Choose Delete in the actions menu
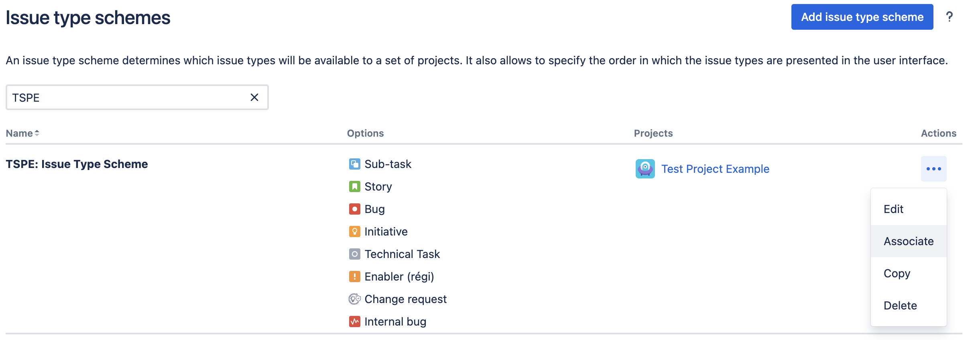This screenshot has width=980, height=340. coord(900,305)
